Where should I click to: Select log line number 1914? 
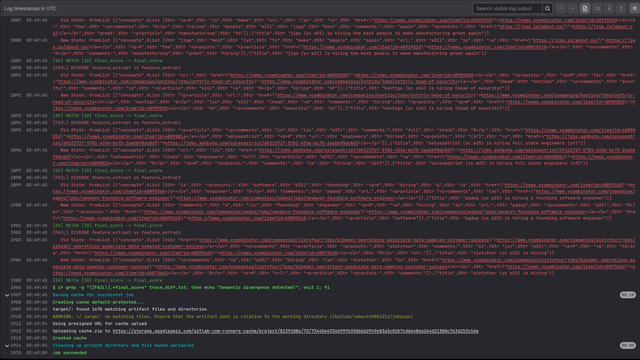[x=16, y=346]
